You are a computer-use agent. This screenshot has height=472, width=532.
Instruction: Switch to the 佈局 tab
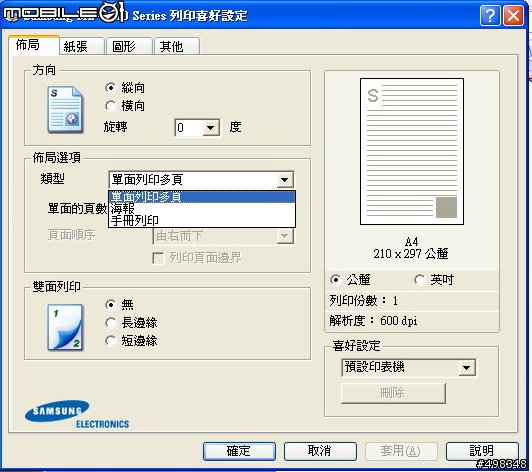pos(34,44)
